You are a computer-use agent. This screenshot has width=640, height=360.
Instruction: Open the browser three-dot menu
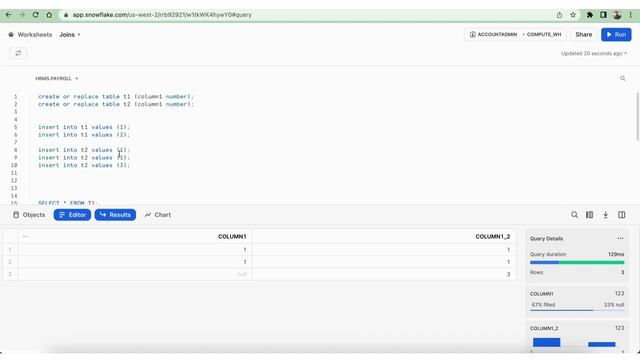click(x=631, y=15)
